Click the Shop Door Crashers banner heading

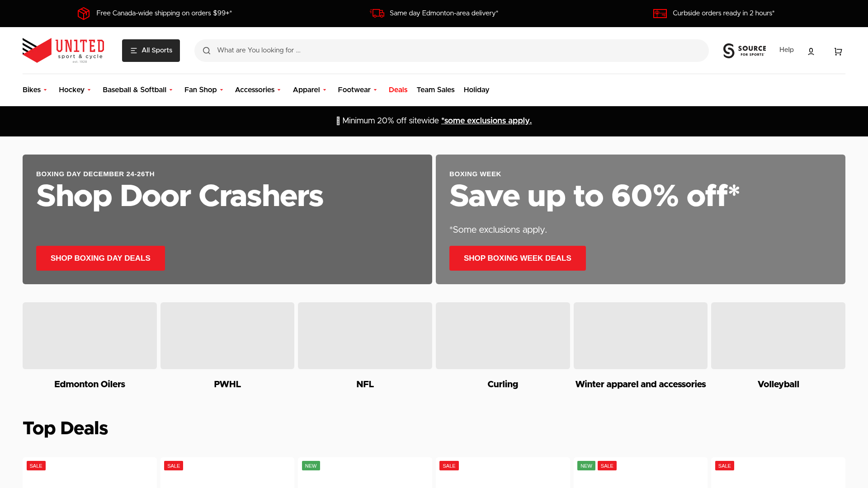tap(180, 196)
